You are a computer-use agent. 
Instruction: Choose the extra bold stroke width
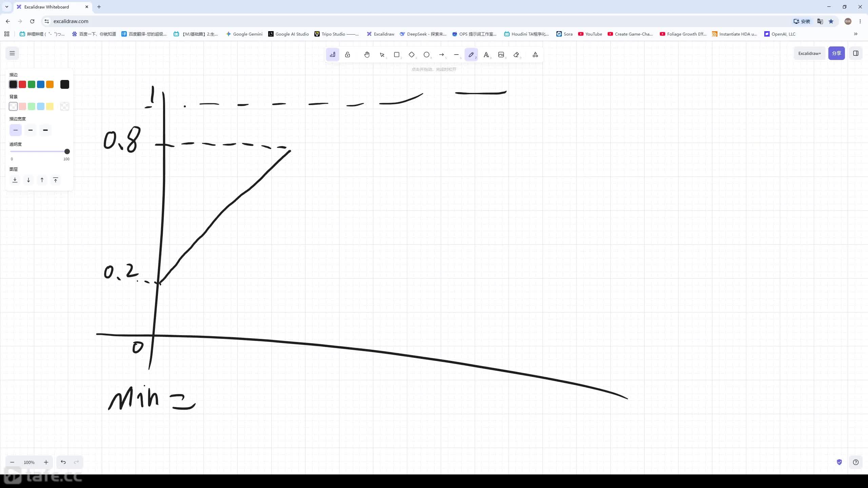point(45,130)
